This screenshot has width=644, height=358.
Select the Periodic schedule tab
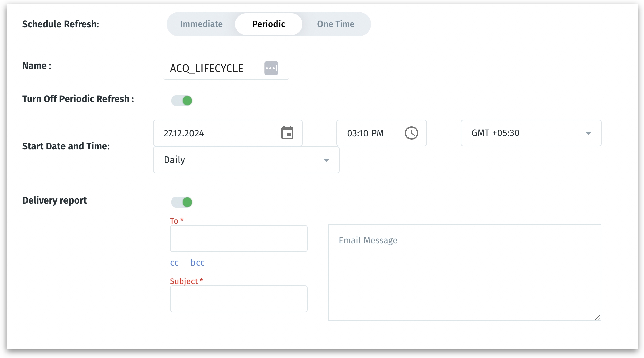[268, 24]
